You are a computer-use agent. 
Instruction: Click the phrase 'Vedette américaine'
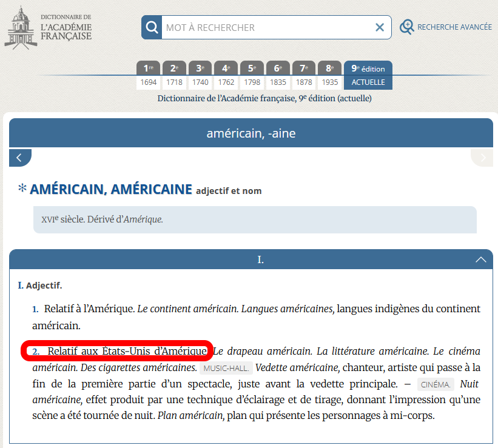298,367
